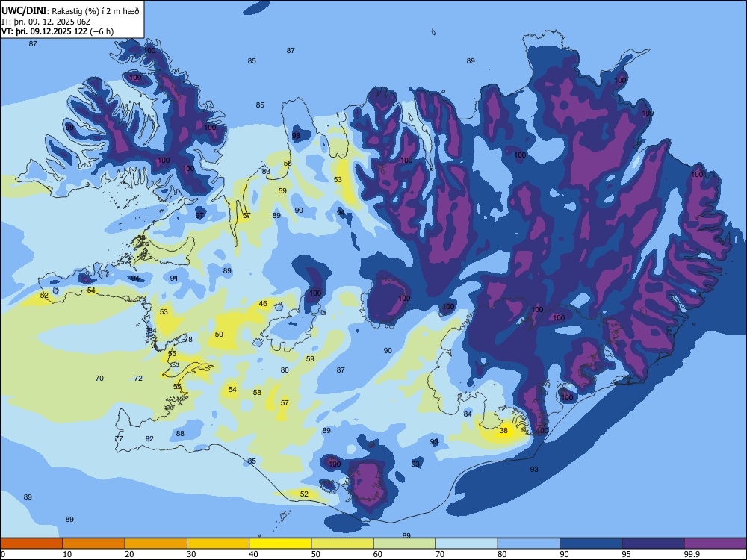Click the "Rakastig (%) í 2 m hæð" label

[x=96, y=11]
